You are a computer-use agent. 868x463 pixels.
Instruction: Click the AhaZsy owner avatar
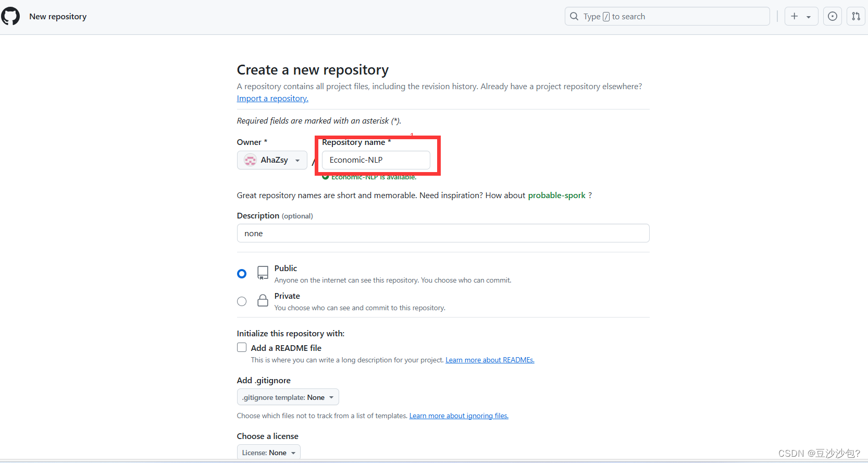[251, 160]
